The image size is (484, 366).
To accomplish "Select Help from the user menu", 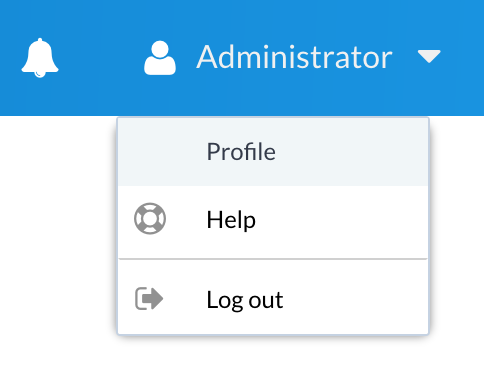I will [x=273, y=219].
